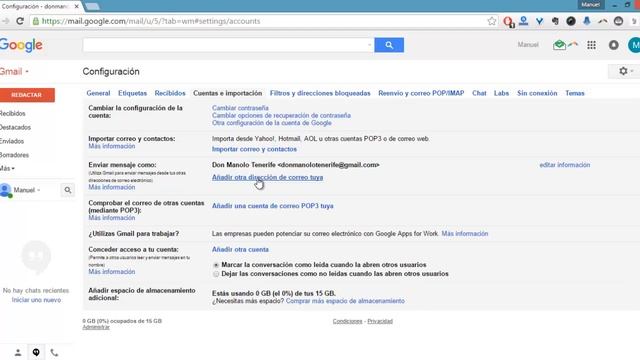Open the Sin conexión tab
The height and width of the screenshot is (360, 640).
537,93
